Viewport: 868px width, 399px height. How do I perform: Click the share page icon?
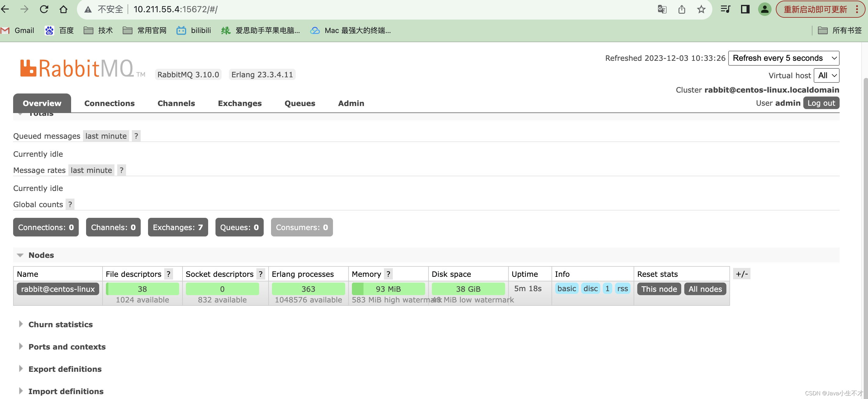point(682,9)
